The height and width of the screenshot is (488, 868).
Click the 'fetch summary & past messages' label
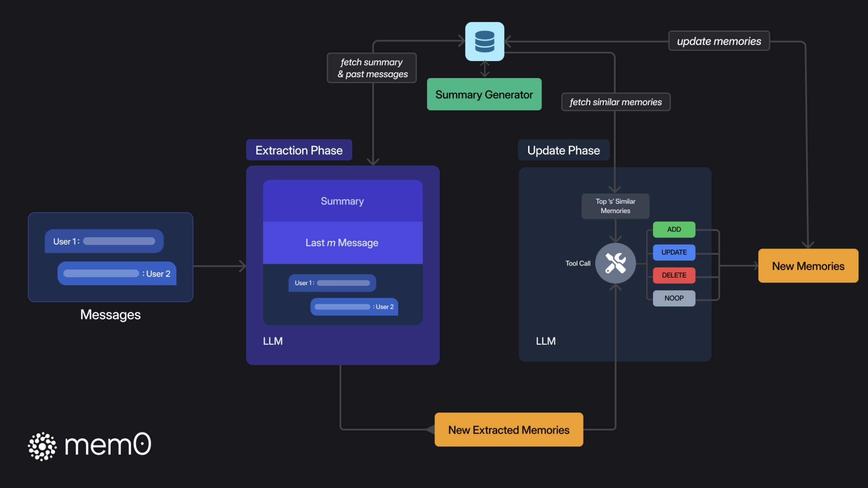pyautogui.click(x=372, y=68)
